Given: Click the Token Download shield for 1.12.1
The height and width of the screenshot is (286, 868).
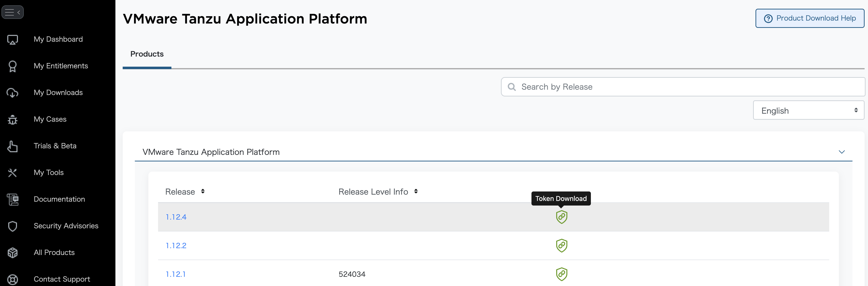Looking at the screenshot, I should (561, 274).
